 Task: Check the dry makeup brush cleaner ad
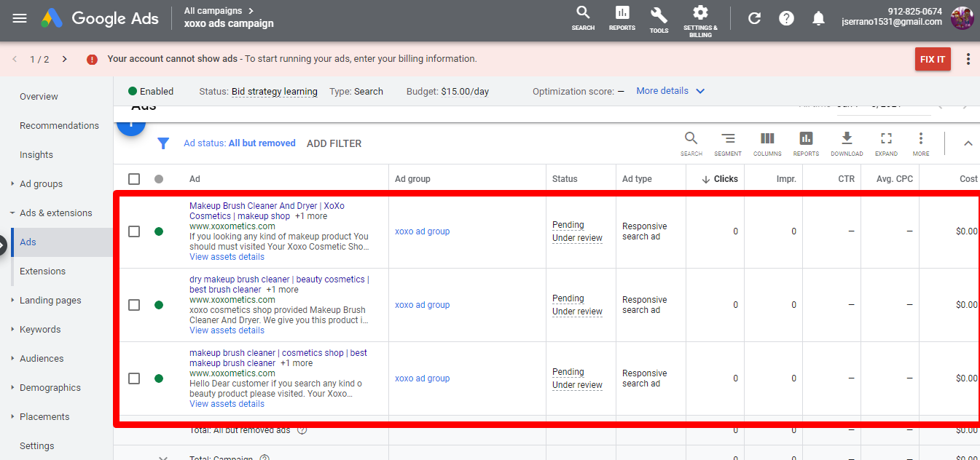click(134, 305)
